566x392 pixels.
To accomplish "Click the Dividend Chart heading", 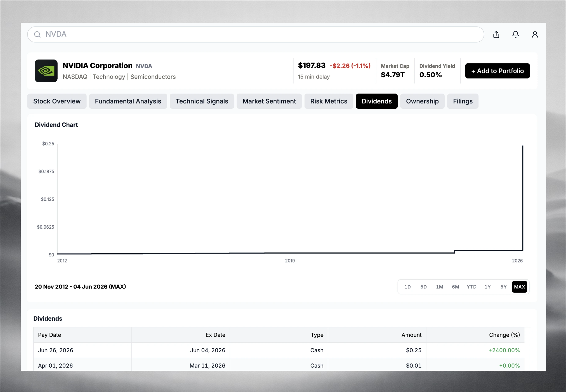I will 56,125.
